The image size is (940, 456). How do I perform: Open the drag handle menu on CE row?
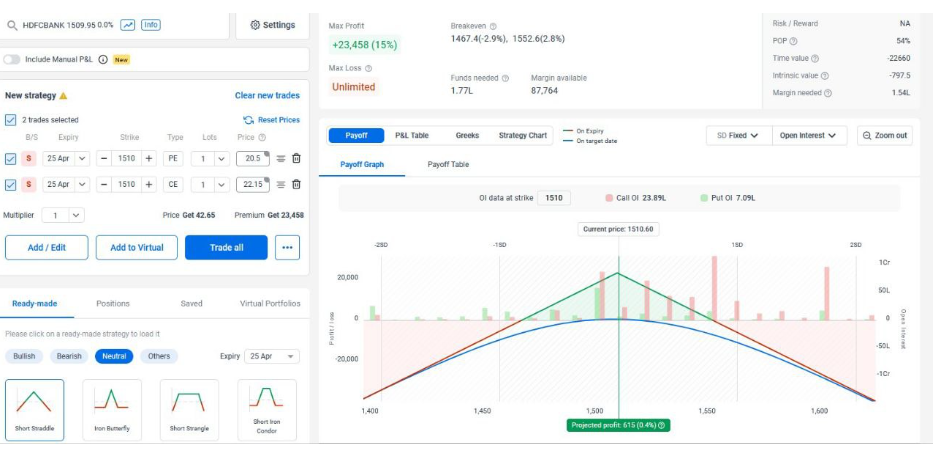coord(281,185)
